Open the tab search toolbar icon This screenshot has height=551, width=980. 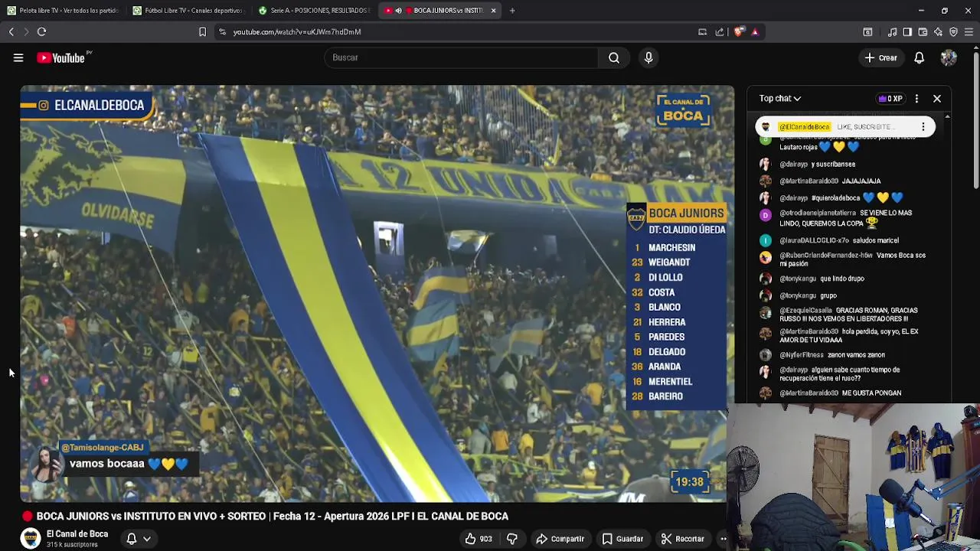pos(867,31)
